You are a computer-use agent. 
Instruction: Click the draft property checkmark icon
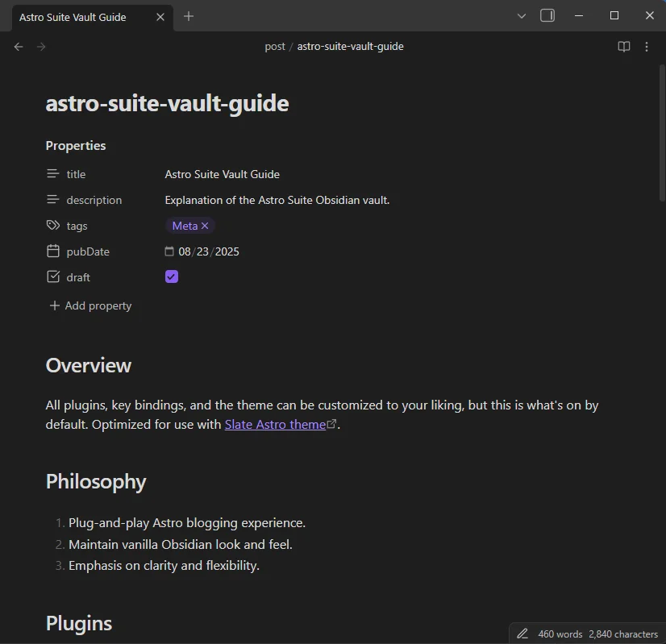(53, 277)
